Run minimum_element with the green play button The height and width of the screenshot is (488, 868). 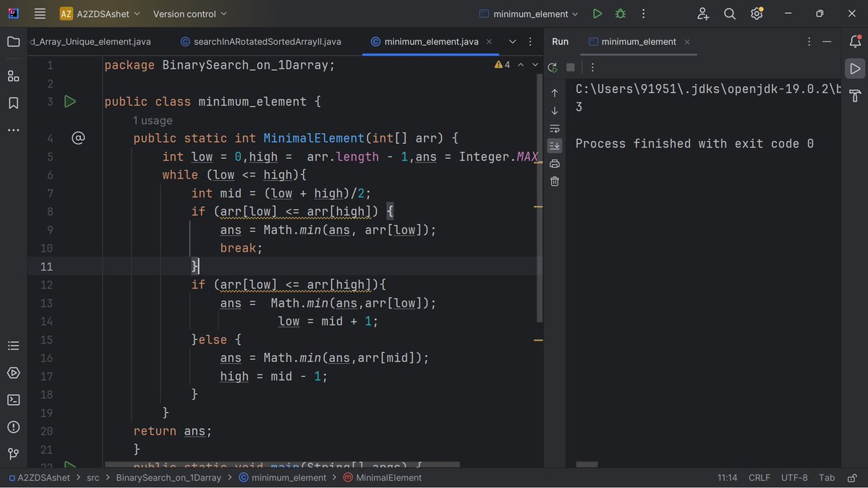[x=597, y=13]
